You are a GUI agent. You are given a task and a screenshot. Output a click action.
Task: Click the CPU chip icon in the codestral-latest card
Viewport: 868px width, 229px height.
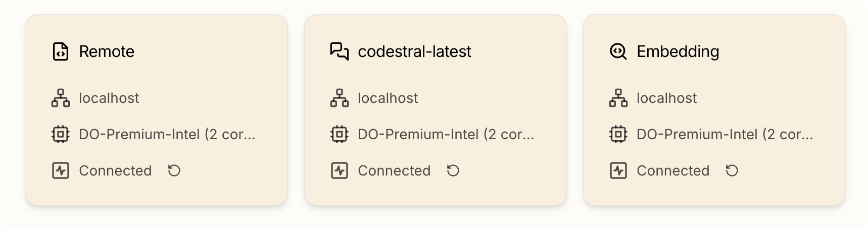pyautogui.click(x=340, y=134)
